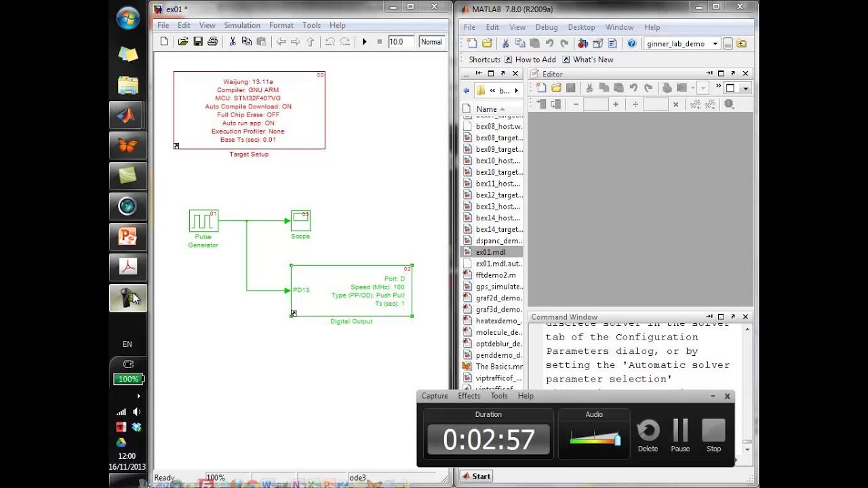Open Effects menu in recorder window
The image size is (868, 488).
click(469, 396)
